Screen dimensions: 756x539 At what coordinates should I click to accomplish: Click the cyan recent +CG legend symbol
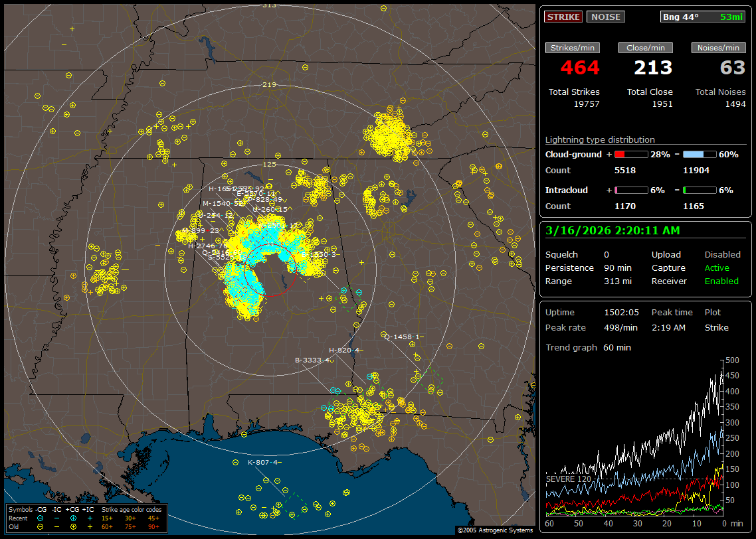tap(72, 517)
